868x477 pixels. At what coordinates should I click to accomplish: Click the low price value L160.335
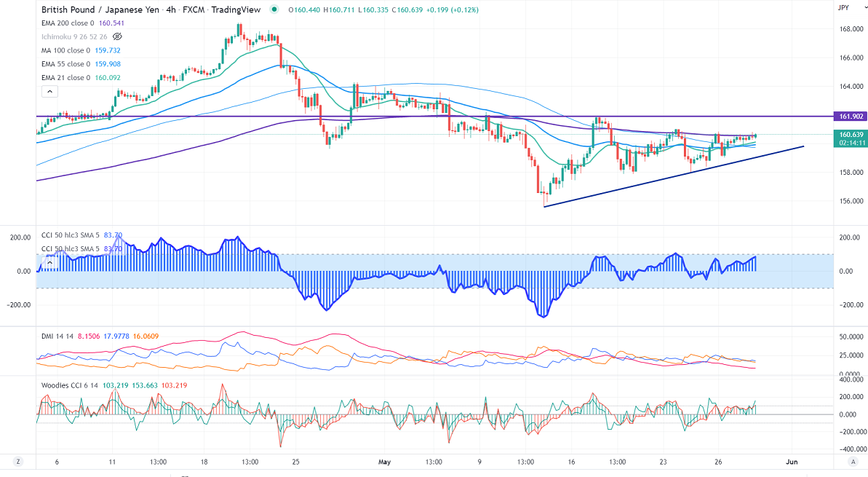373,10
